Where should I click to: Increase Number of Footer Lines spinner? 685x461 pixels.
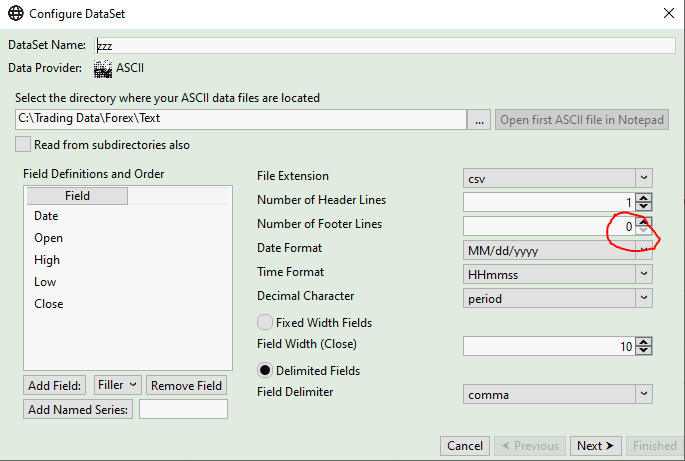[644, 220]
